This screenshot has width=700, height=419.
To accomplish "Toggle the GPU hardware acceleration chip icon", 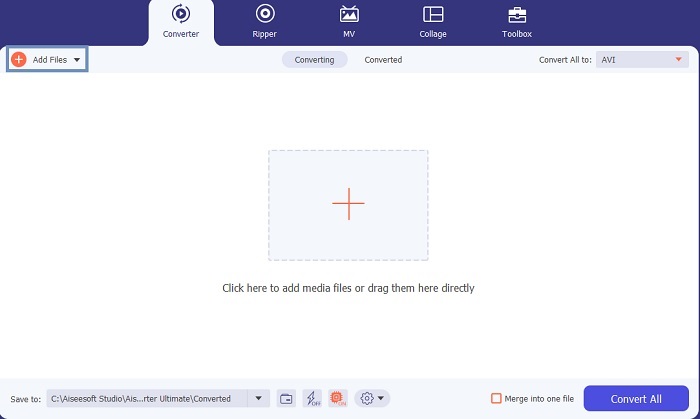I will (x=337, y=398).
